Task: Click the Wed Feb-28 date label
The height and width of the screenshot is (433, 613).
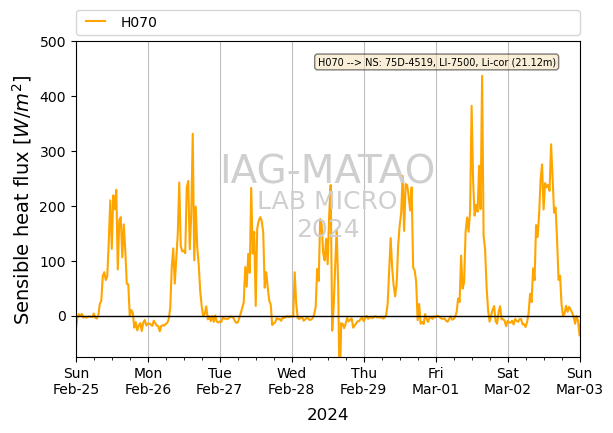Action: pyautogui.click(x=291, y=381)
